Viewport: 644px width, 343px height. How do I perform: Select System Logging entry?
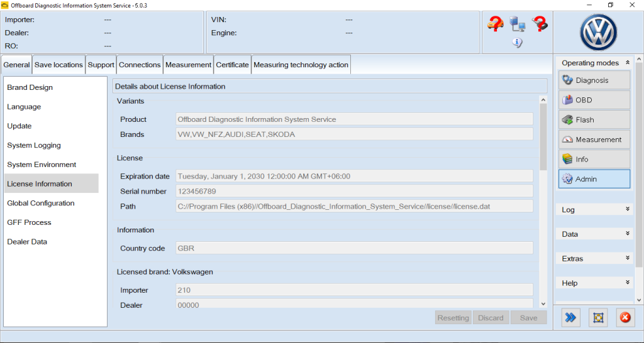[52, 145]
